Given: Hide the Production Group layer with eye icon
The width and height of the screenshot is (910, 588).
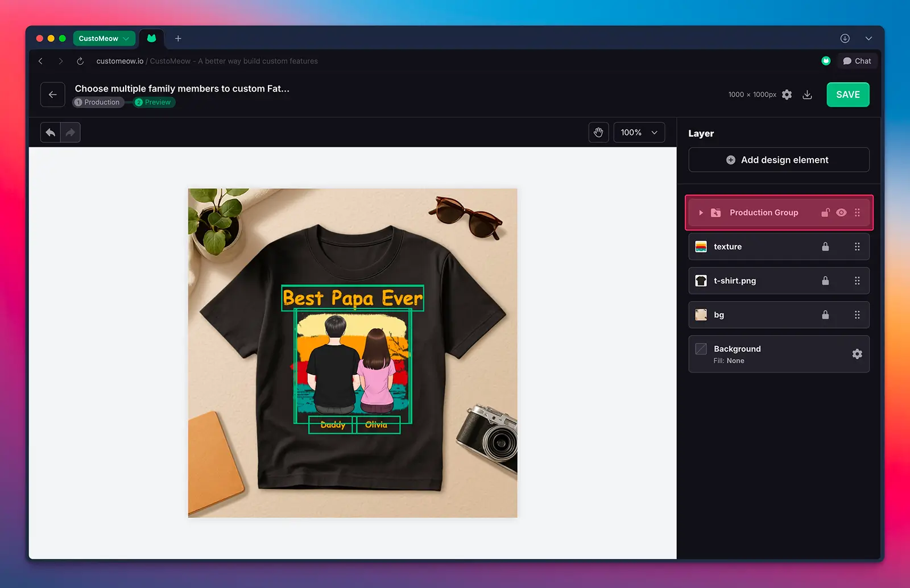Looking at the screenshot, I should tap(841, 213).
